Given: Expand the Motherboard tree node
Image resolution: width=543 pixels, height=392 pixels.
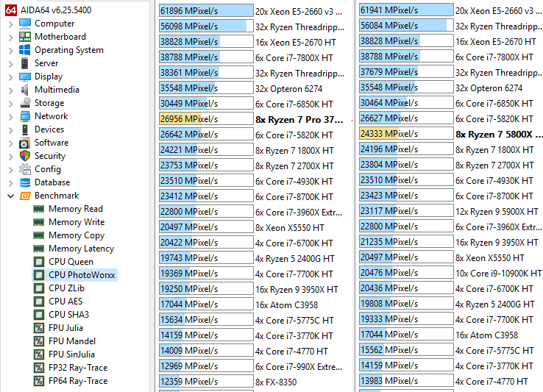Looking at the screenshot, I should point(10,38).
